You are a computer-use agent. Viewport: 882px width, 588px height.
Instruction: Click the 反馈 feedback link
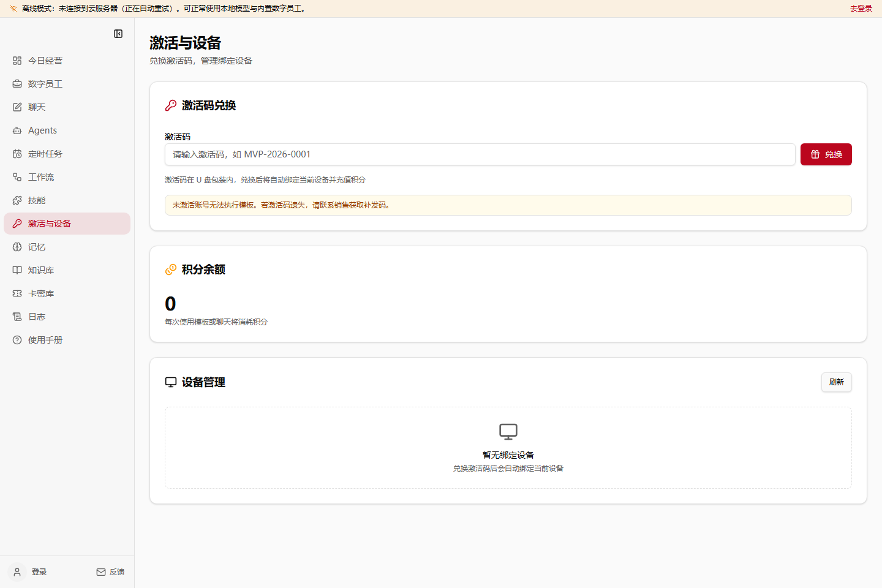coord(110,572)
